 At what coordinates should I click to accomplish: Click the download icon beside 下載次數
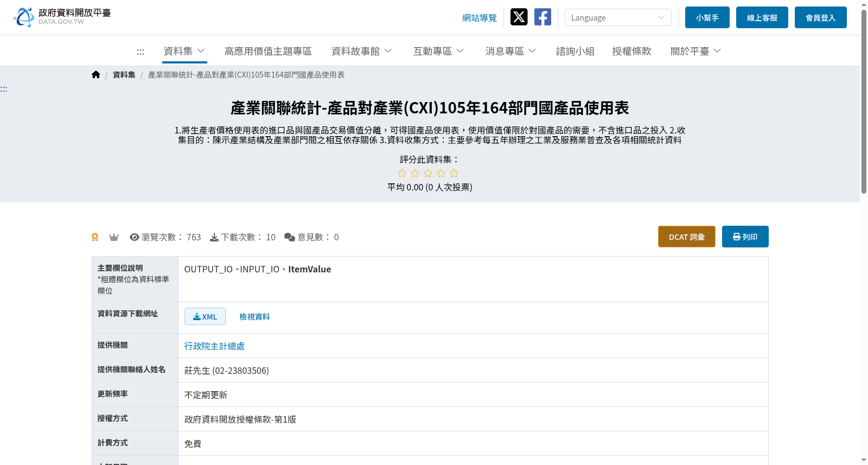click(x=214, y=237)
